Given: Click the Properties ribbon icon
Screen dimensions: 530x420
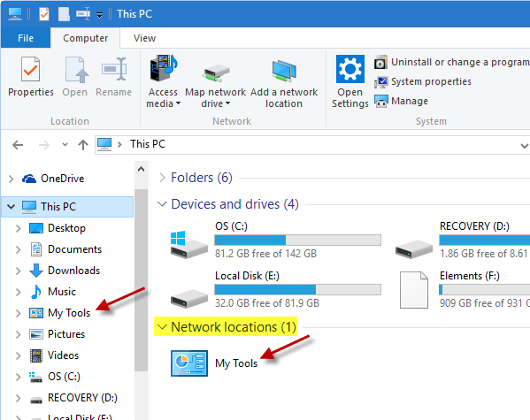Looking at the screenshot, I should 30,69.
